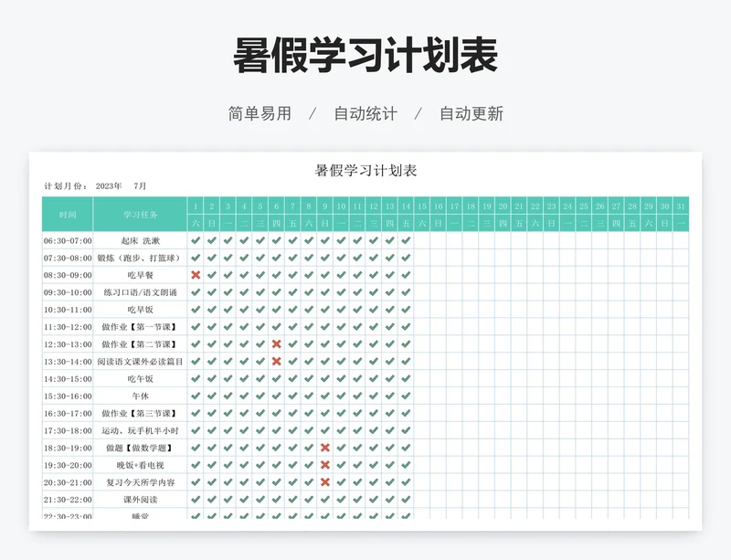
Task: Select the day 20 header cell
Action: (503, 206)
